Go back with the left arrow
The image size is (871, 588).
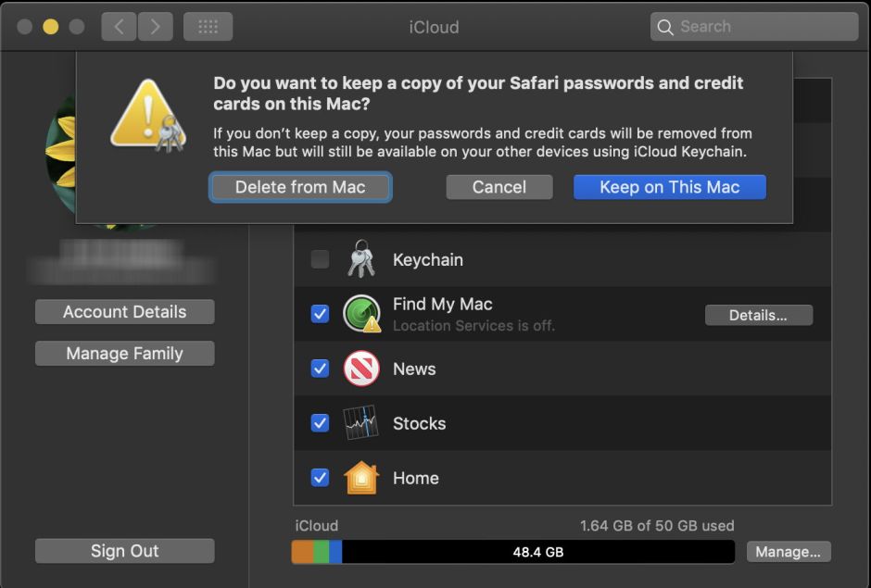tap(119, 27)
